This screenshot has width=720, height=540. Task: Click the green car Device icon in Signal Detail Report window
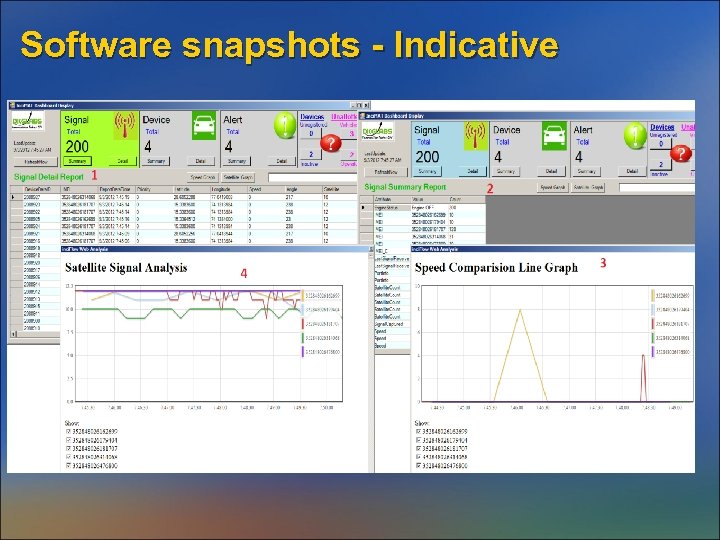click(x=204, y=125)
